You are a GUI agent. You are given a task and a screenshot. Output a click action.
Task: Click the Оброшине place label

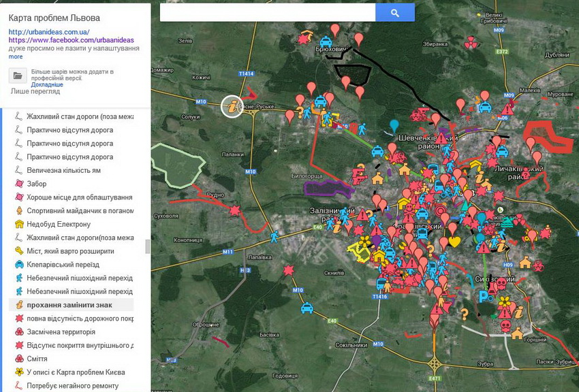(x=206, y=325)
